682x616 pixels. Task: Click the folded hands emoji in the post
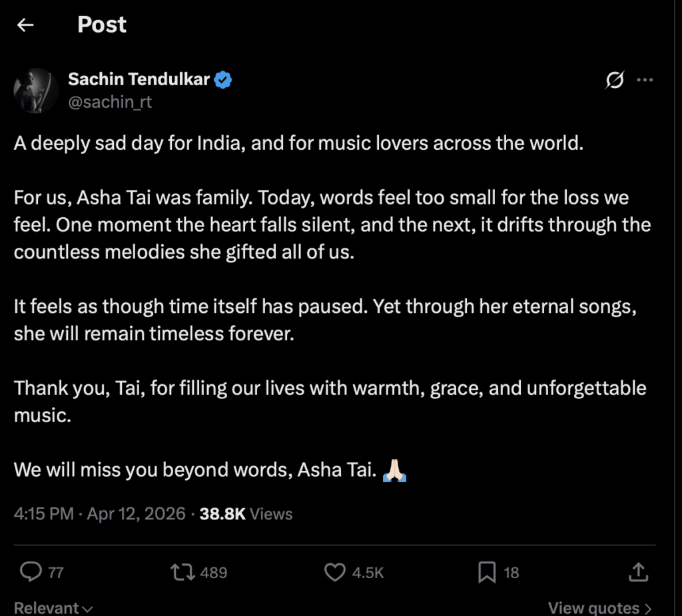point(395,471)
